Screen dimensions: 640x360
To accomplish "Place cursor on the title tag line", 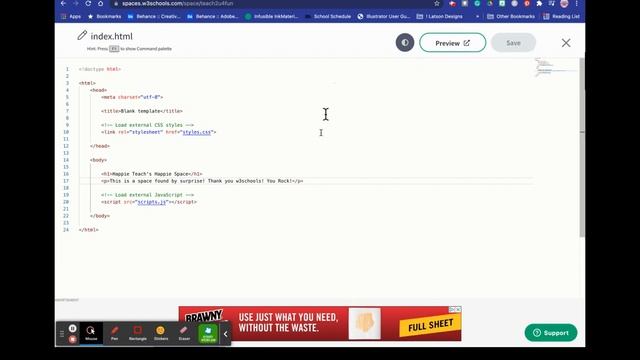I will (142, 111).
